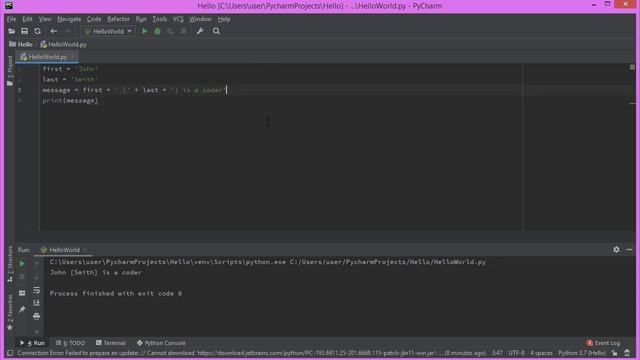This screenshot has height=360, width=640.
Task: Click the Hello breadcrumb in the navigation bar
Action: click(x=21, y=44)
